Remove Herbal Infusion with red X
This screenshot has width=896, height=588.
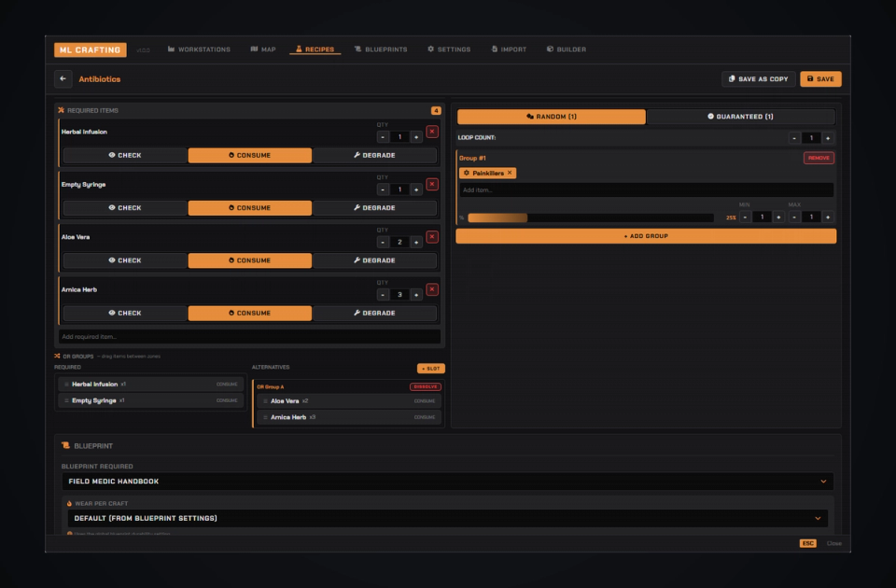(x=432, y=132)
